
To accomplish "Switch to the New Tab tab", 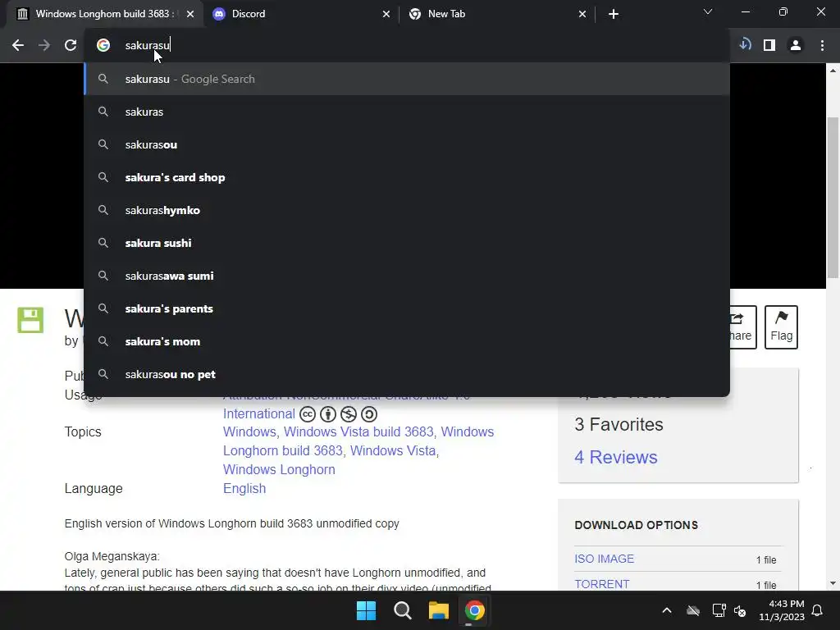I will [498, 14].
